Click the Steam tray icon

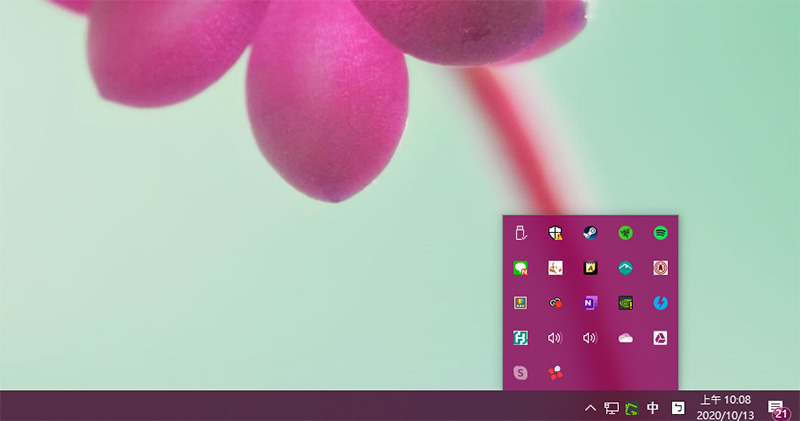(590, 233)
